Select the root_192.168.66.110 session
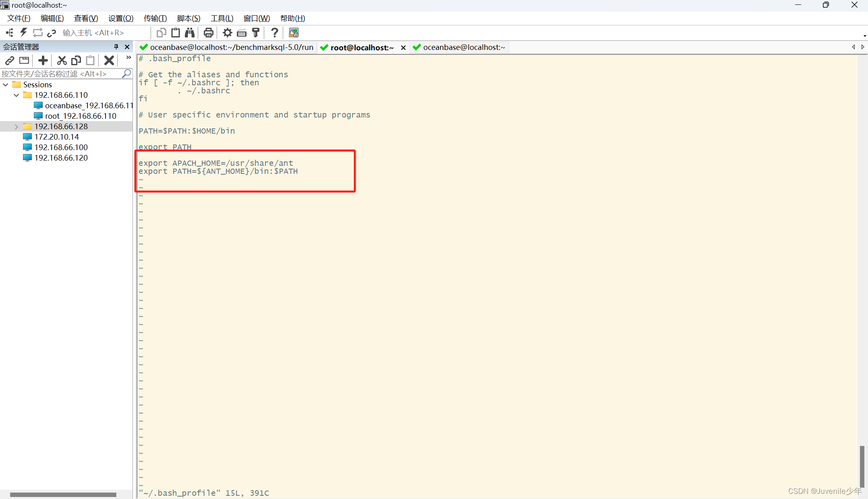868x499 pixels. (x=81, y=116)
